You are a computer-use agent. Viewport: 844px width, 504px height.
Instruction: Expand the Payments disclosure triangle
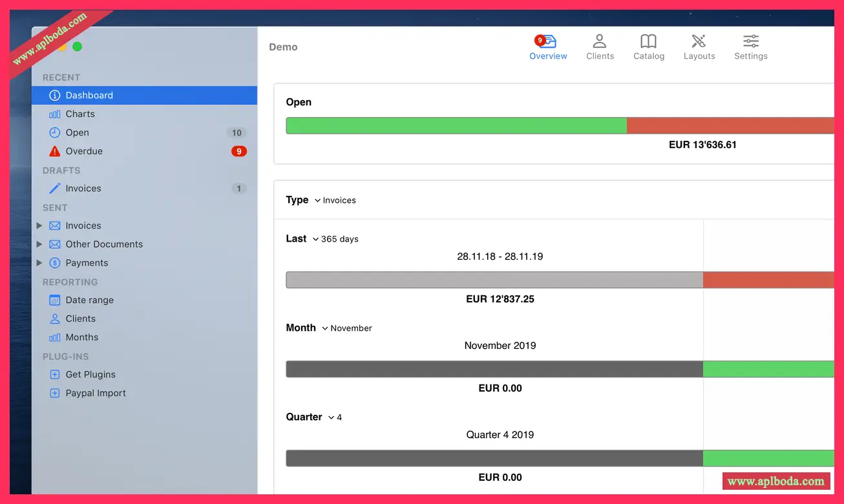coord(39,263)
